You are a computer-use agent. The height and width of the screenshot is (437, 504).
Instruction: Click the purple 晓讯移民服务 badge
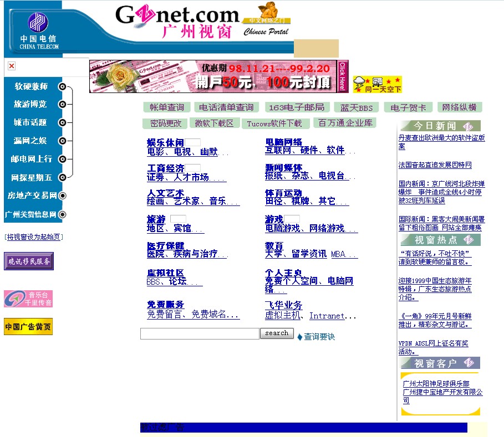pos(29,261)
